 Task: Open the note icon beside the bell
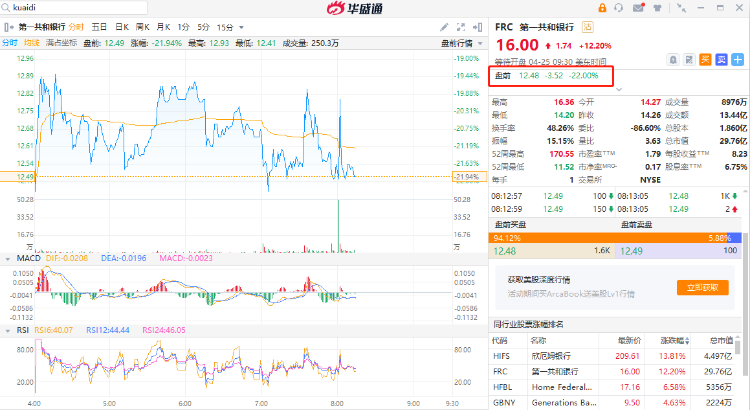689,60
